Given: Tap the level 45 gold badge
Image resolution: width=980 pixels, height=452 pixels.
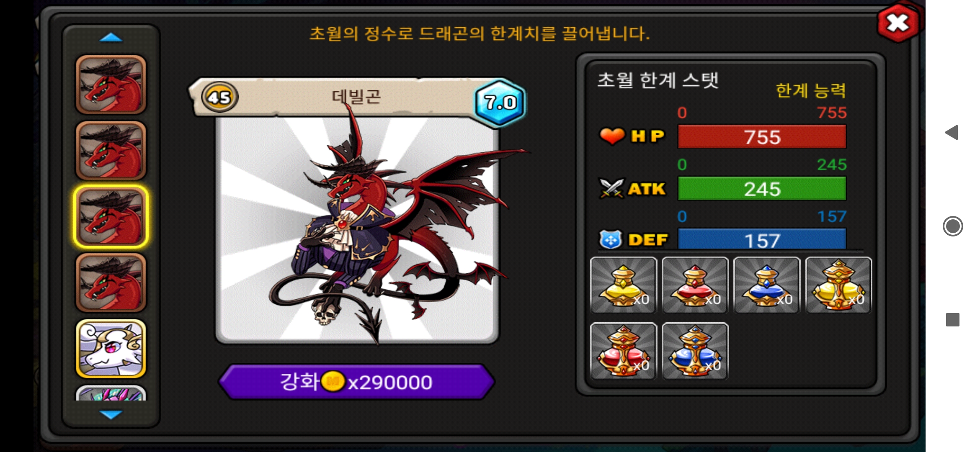Looking at the screenshot, I should 219,97.
